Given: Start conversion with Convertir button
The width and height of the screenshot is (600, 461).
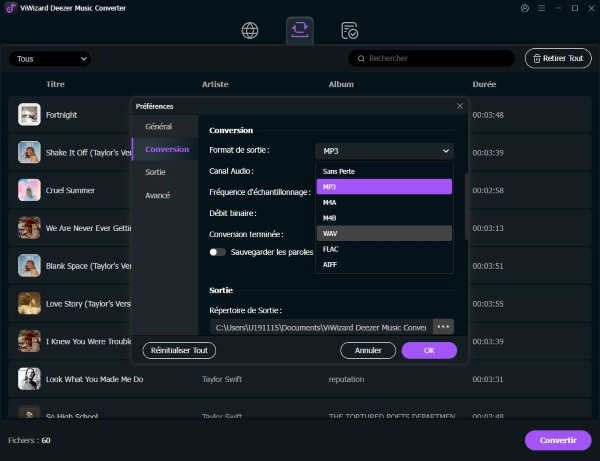Looking at the screenshot, I should coord(558,440).
